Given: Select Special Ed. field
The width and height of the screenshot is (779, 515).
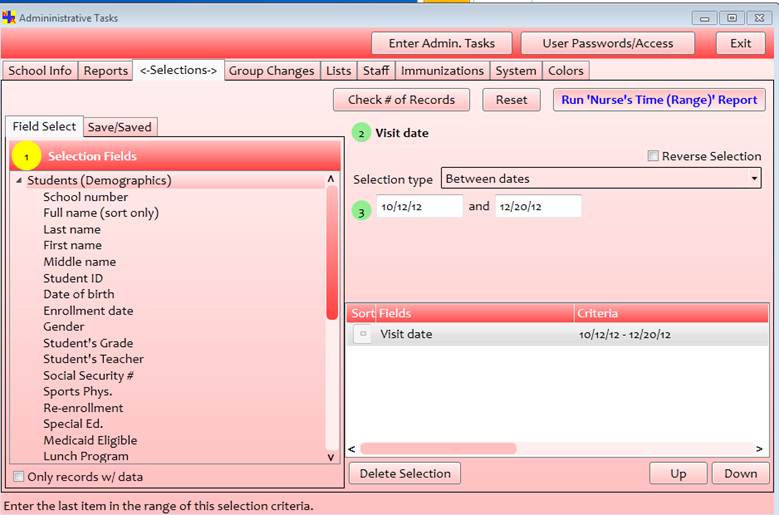Looking at the screenshot, I should 73,424.
